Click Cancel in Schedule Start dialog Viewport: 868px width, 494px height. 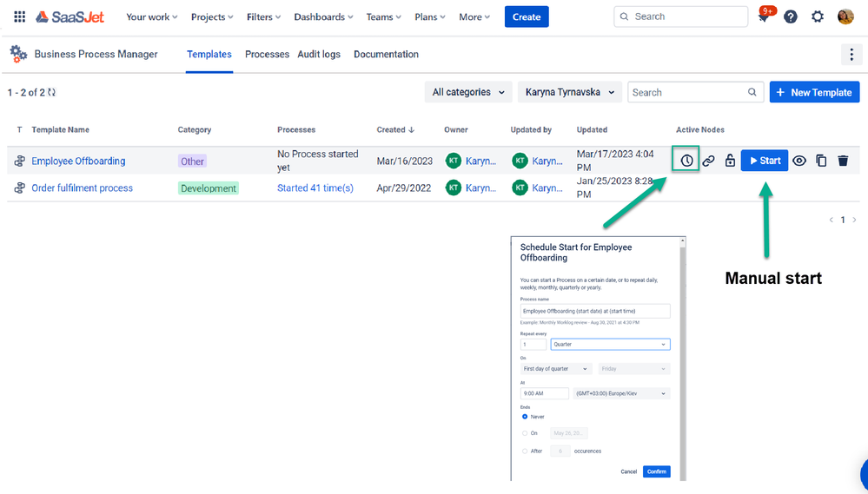(628, 472)
